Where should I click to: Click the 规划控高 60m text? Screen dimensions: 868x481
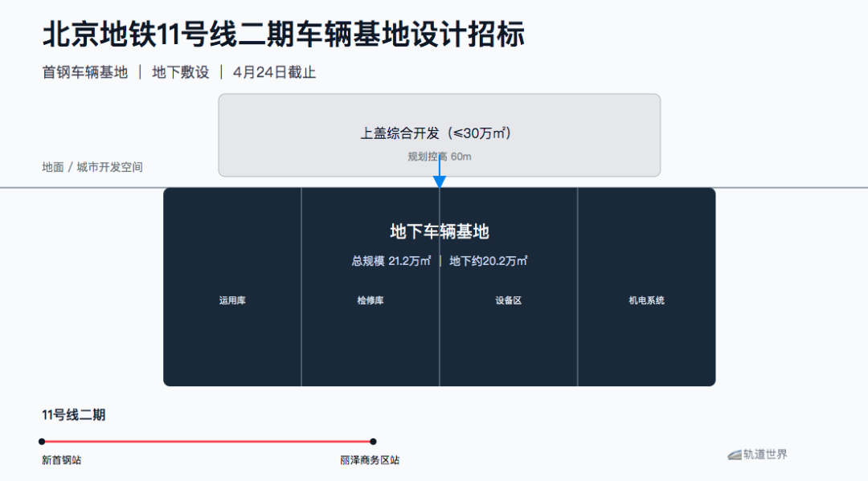point(439,157)
